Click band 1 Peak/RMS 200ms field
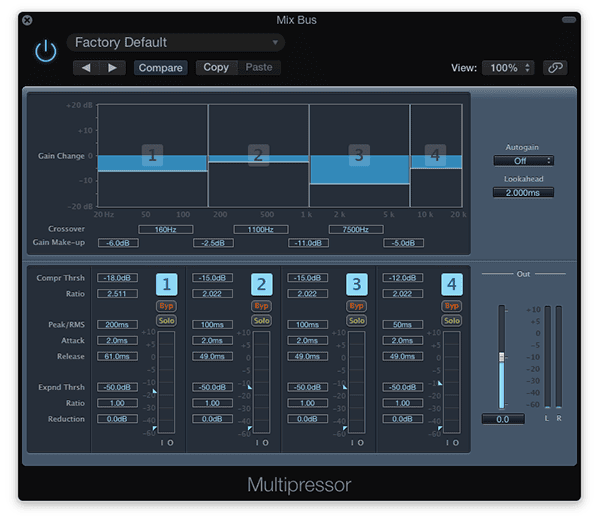 tap(117, 325)
